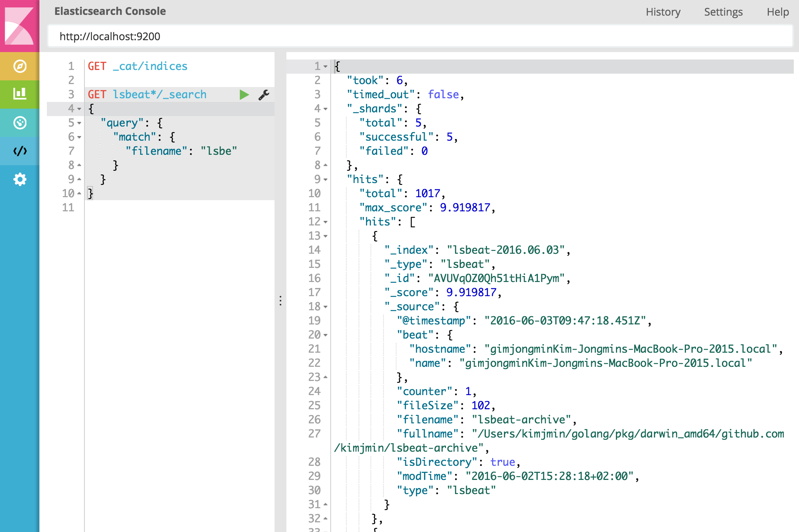This screenshot has width=799, height=532.
Task: Focus the server URL field http://localhost:9200
Action: [420, 36]
